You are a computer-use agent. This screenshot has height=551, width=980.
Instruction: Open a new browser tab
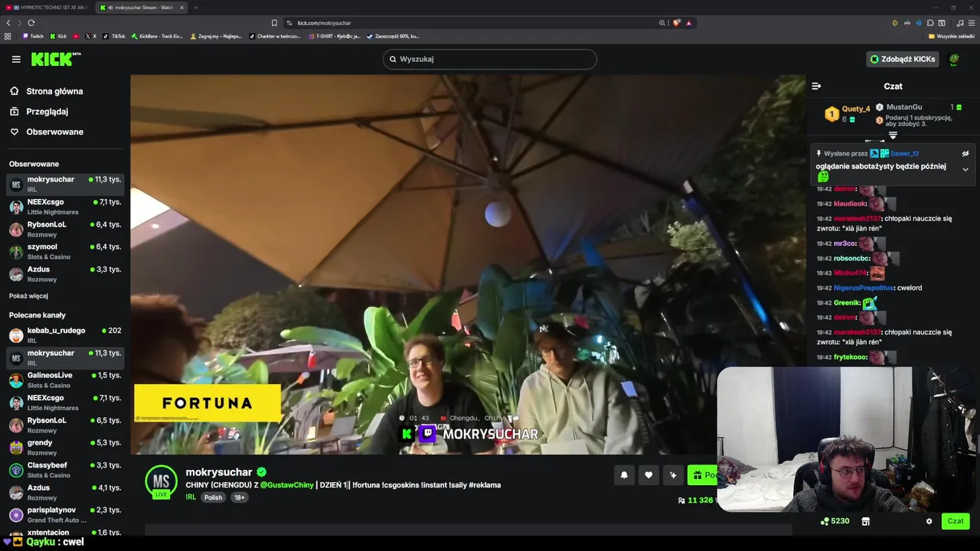pyautogui.click(x=195, y=8)
